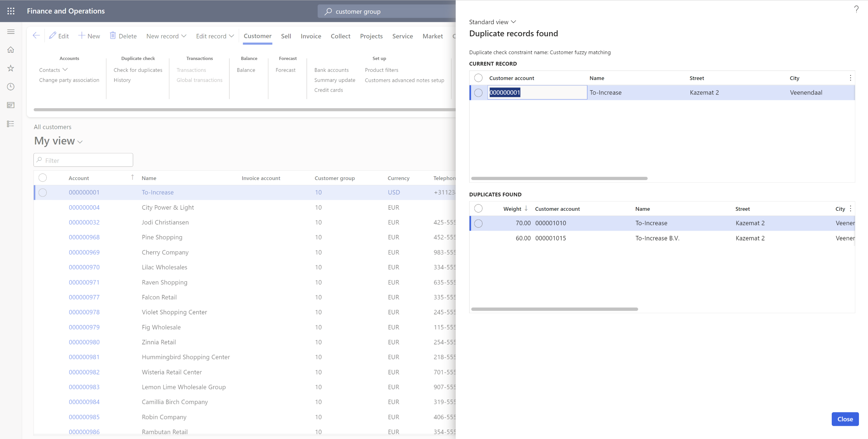Switch to the Invoice tab

point(311,36)
